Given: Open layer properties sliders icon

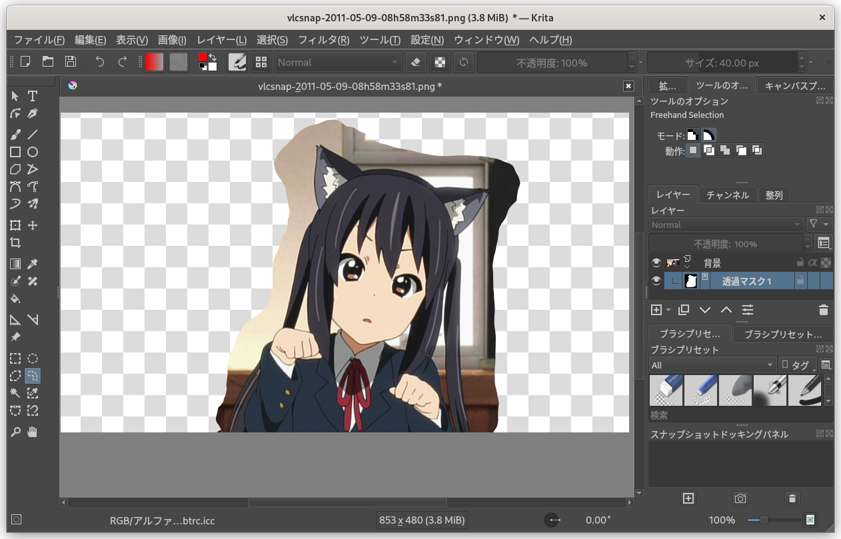Looking at the screenshot, I should 748,310.
